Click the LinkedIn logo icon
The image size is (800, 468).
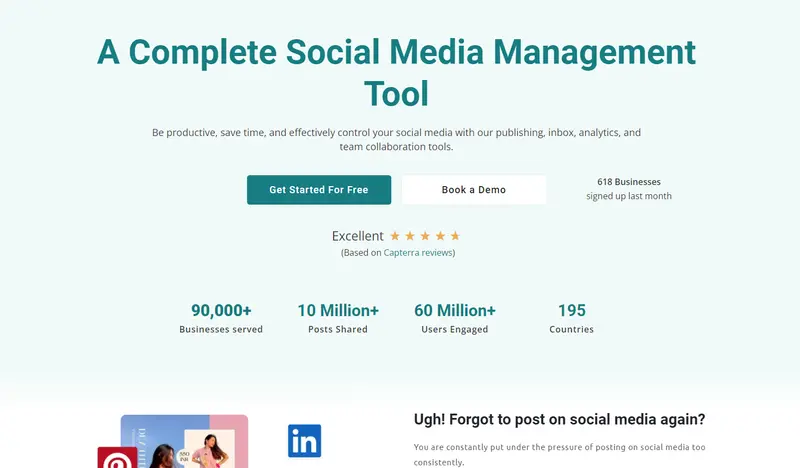coord(304,441)
